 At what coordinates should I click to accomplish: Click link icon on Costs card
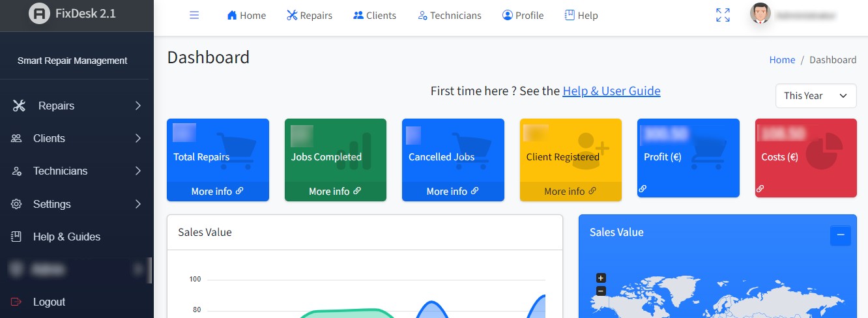click(x=760, y=189)
